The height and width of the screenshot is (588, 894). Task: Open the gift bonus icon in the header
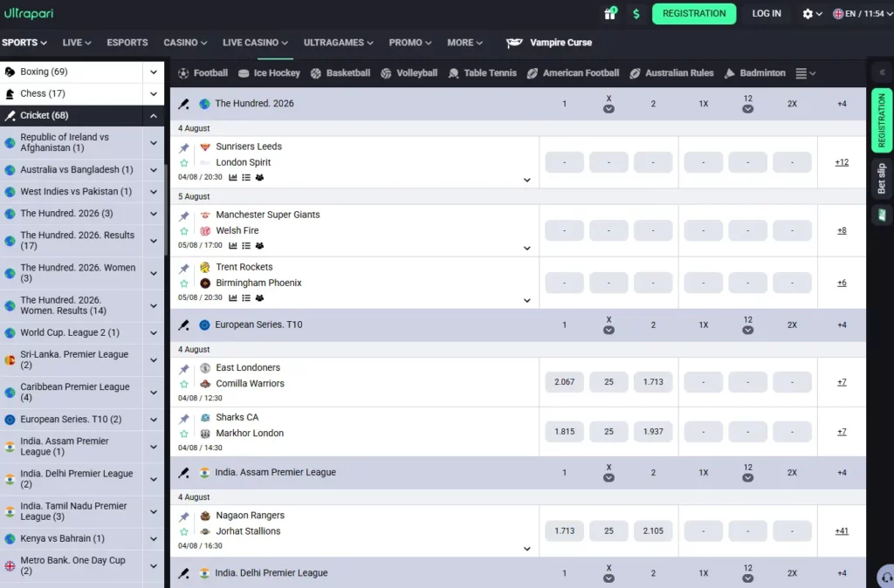tap(610, 13)
